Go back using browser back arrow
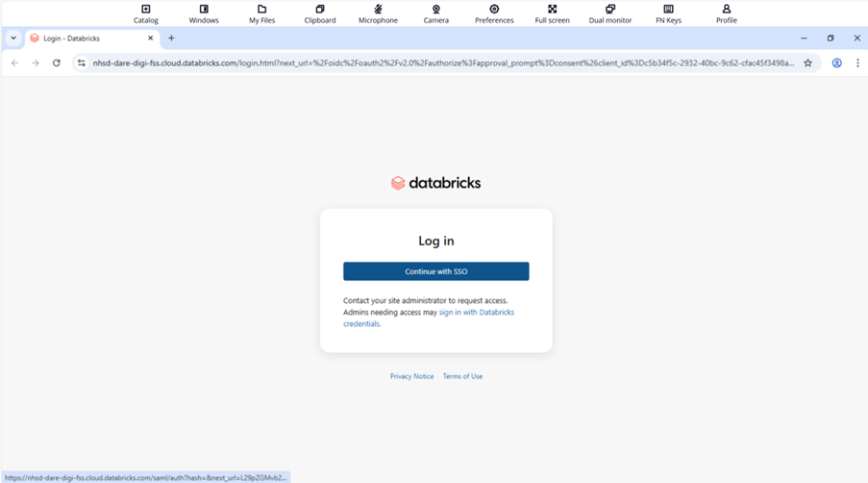This screenshot has height=483, width=868. point(15,64)
